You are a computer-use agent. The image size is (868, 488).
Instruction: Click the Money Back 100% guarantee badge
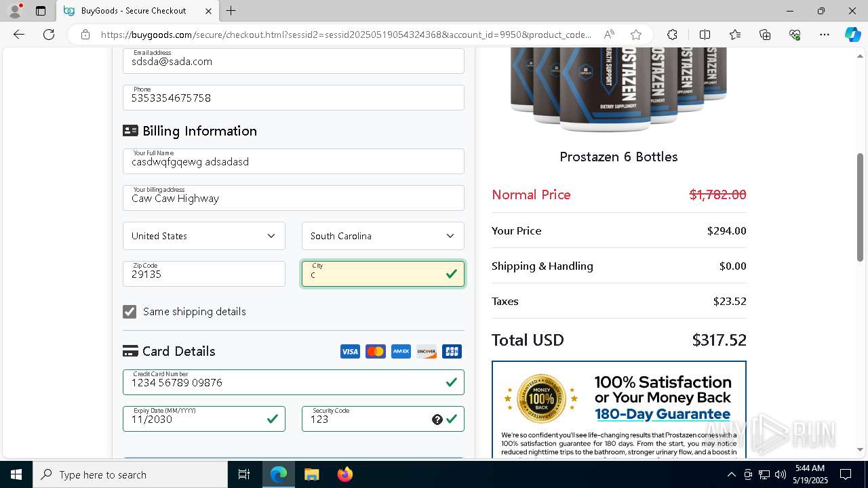point(541,399)
